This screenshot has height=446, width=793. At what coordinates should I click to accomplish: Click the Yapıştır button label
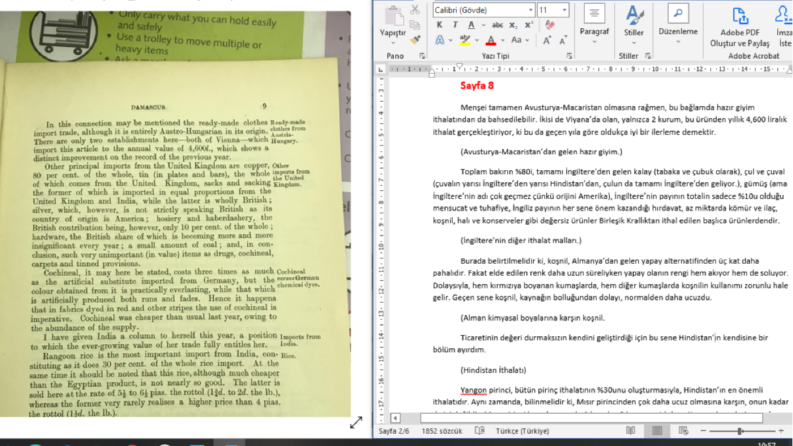point(393,33)
